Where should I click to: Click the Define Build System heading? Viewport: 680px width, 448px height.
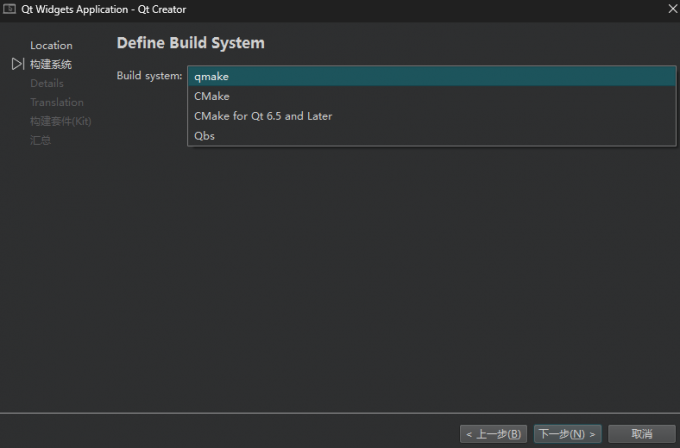(190, 43)
